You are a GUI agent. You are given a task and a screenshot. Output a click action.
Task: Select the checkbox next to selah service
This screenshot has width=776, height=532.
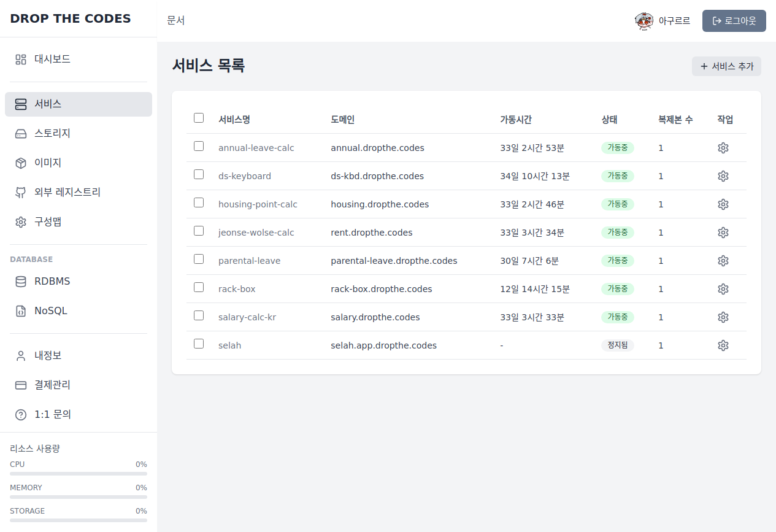[x=198, y=344]
